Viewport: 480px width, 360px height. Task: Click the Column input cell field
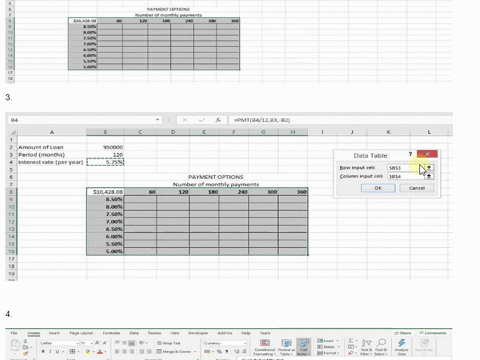[406, 176]
